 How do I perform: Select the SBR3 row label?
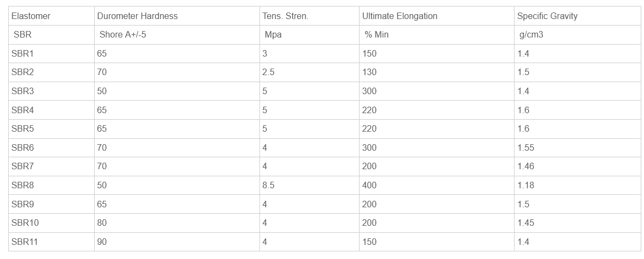pos(22,91)
